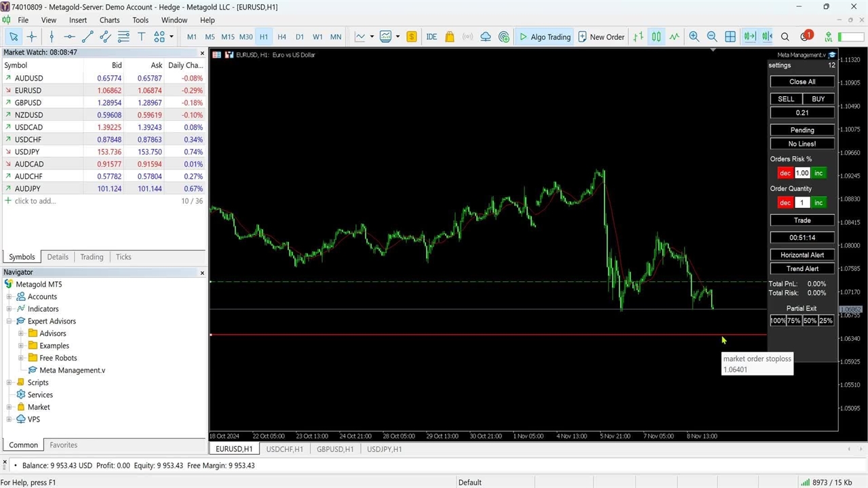The image size is (868, 488).
Task: Click the BUY button in panel
Action: click(818, 99)
